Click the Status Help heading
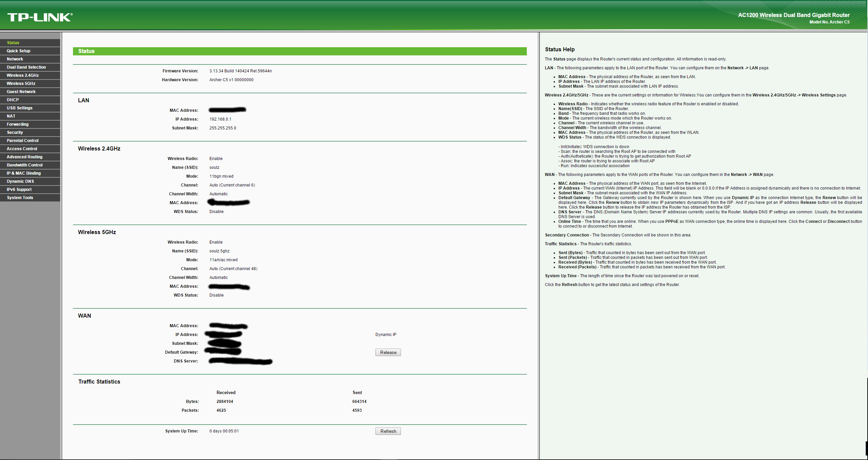Image resolution: width=868 pixels, height=460 pixels. 560,50
